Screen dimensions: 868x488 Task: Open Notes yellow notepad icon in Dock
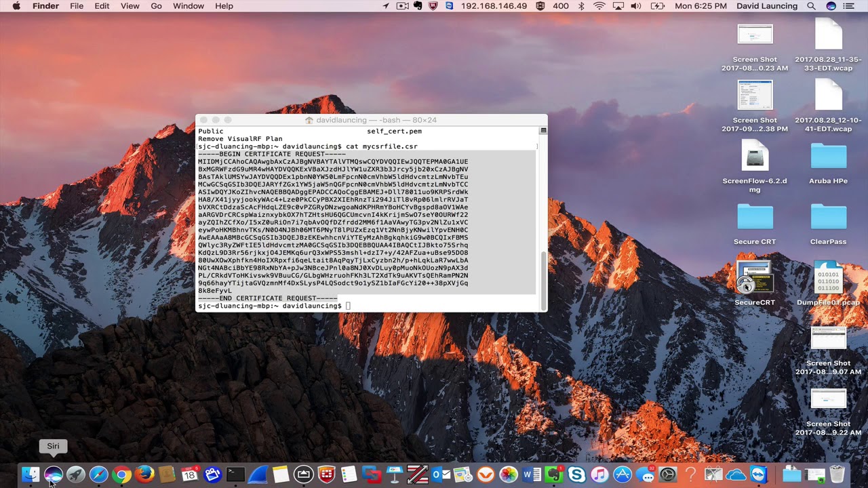coord(281,474)
